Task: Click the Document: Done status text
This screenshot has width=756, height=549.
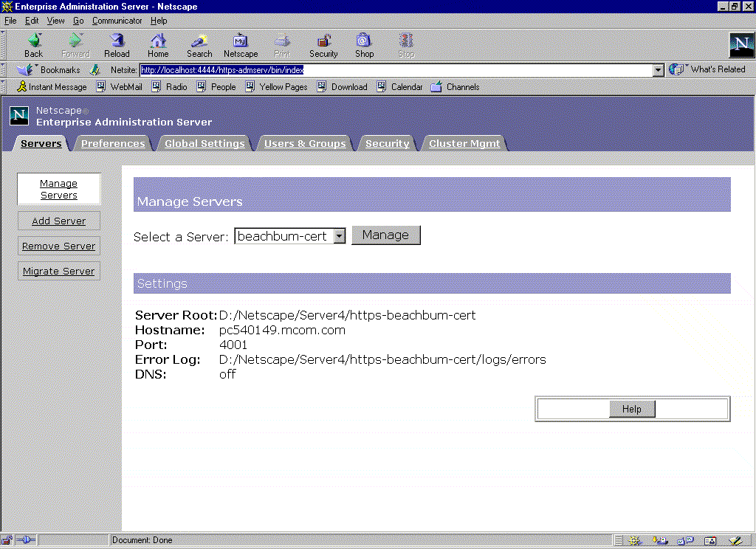Action: [142, 540]
